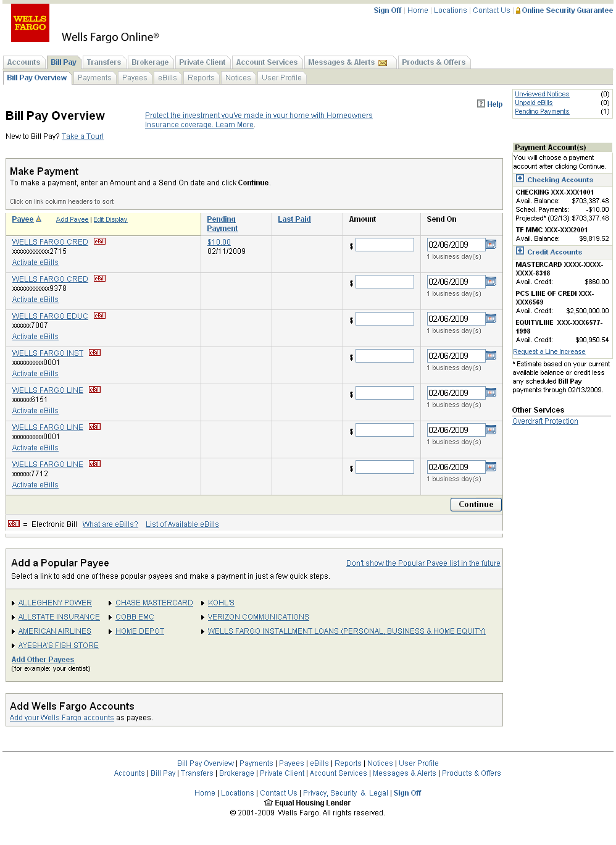Image resolution: width=616 pixels, height=845 pixels.
Task: Click lock icon by Online Security Guarantee
Action: click(x=518, y=11)
